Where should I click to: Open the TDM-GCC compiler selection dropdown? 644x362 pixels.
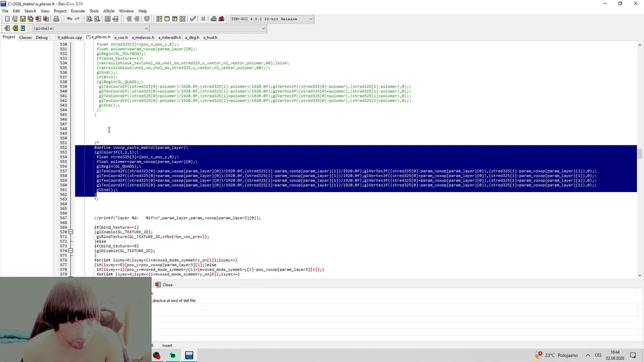pyautogui.click(x=272, y=19)
